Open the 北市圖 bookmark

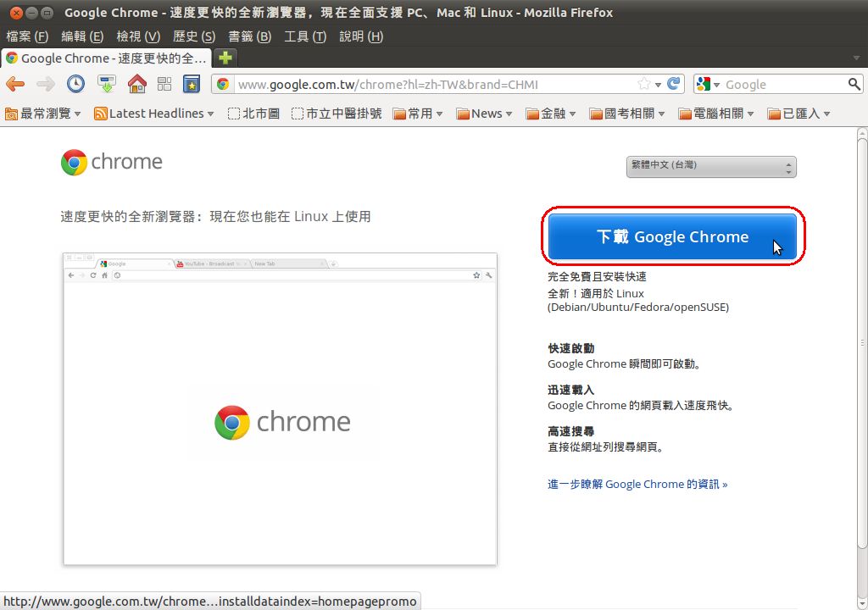(x=253, y=114)
